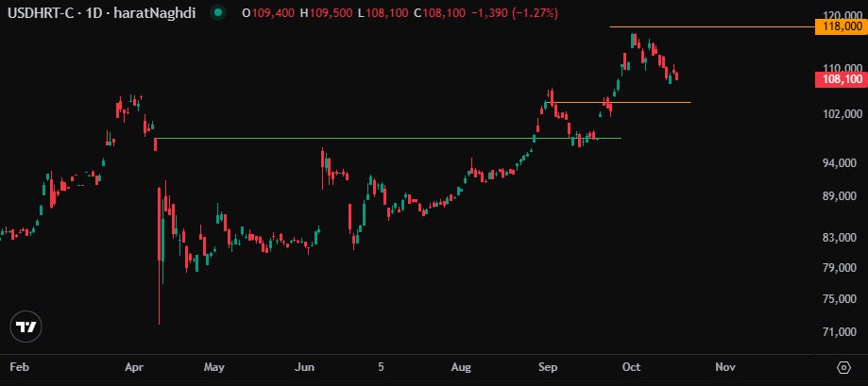Viewport: 868px width, 386px height.
Task: Click the 120,000 price scale label
Action: (838, 16)
